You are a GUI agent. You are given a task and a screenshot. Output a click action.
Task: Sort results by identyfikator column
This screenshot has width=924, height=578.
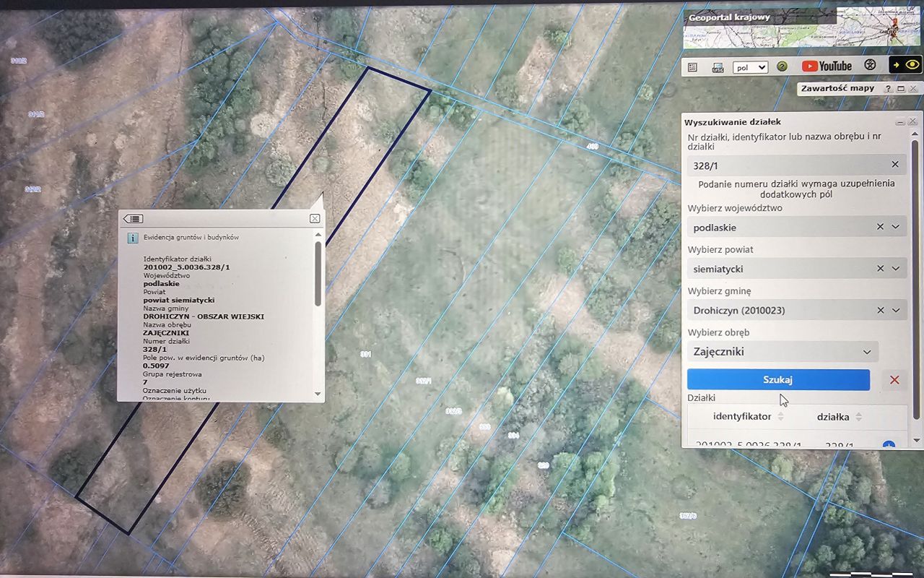point(780,417)
